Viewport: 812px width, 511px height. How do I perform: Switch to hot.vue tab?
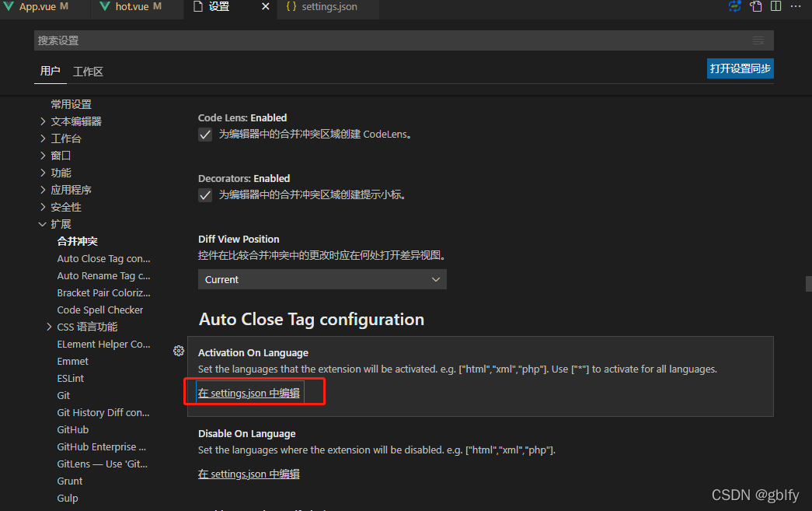[132, 7]
